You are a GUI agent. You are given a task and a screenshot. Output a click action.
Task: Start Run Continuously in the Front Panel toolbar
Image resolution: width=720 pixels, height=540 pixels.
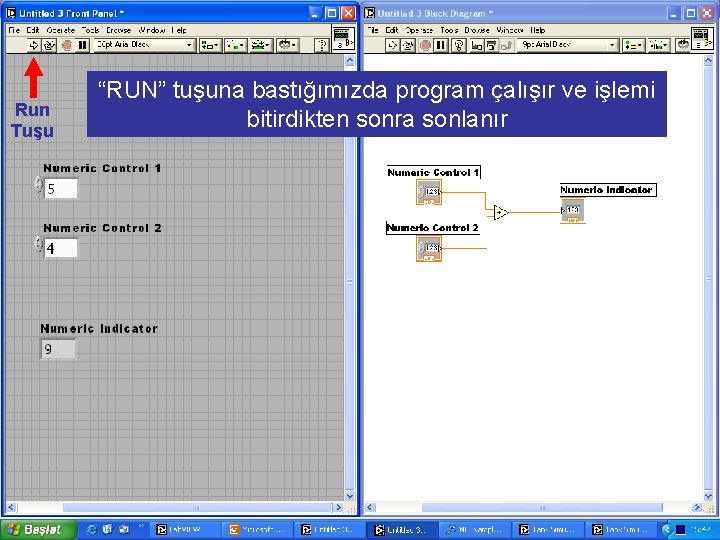click(49, 45)
